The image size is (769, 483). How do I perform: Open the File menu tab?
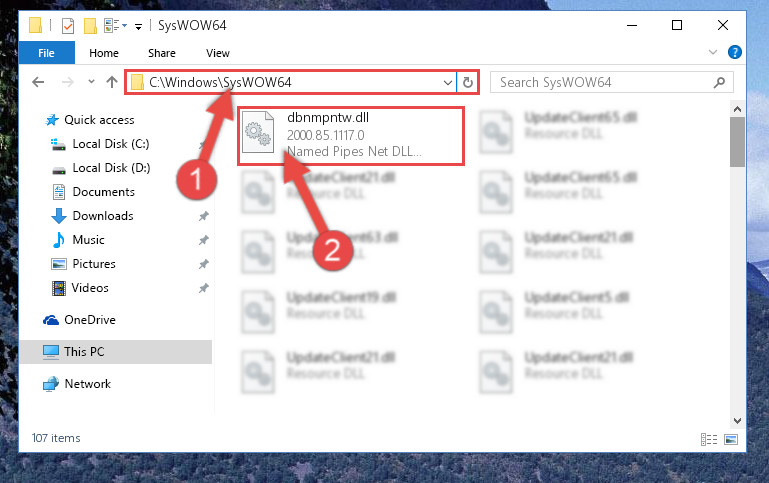coord(47,53)
